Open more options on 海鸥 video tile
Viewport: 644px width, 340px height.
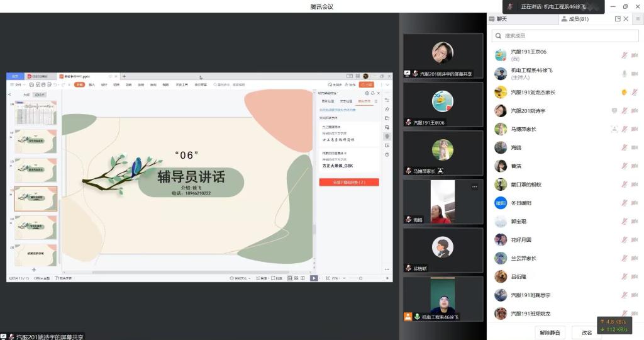[x=474, y=187]
